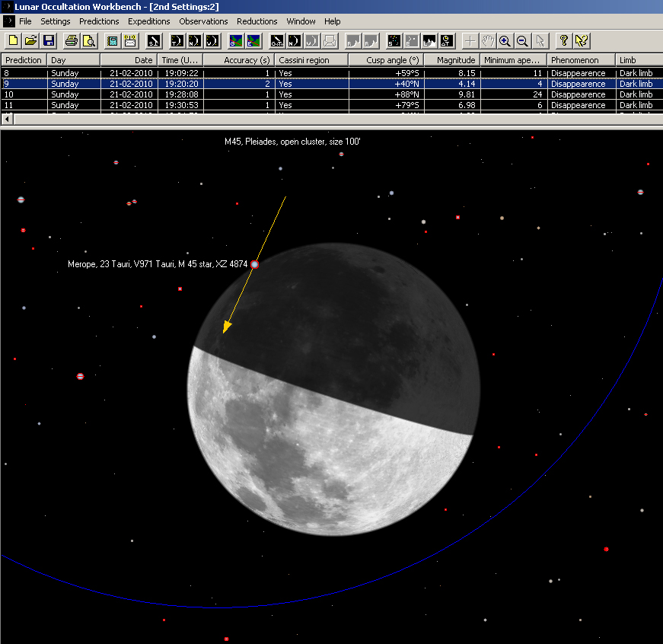Open the Expeditions menu
663x644 pixels.
coord(149,21)
